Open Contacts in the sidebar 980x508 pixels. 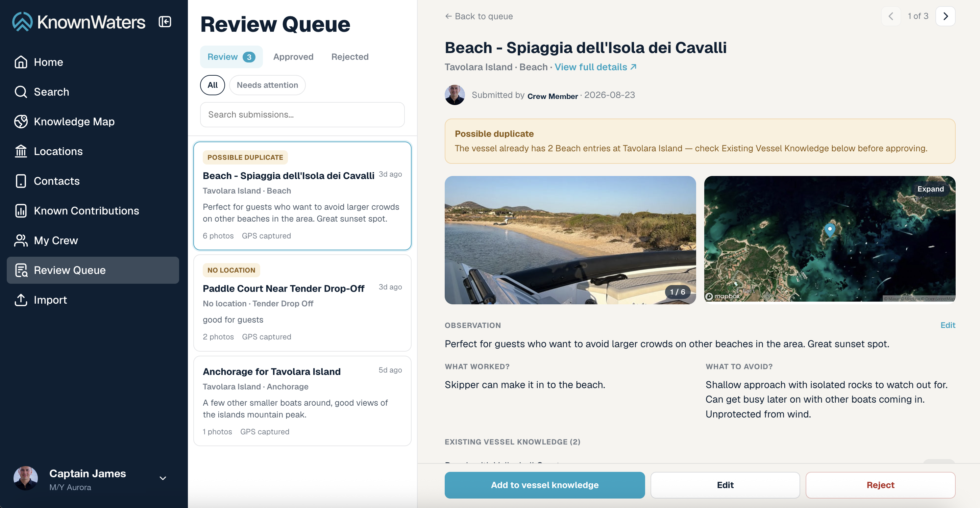point(93,181)
